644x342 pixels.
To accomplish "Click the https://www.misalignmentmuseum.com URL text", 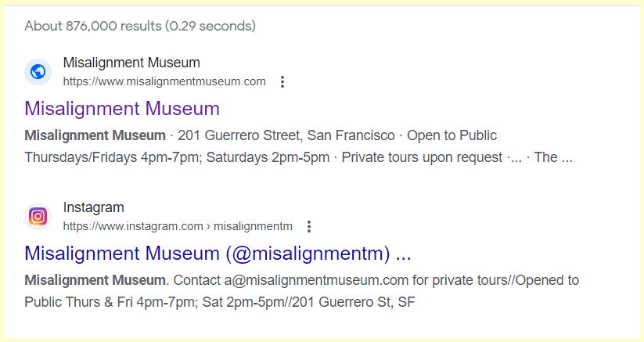I will click(164, 81).
